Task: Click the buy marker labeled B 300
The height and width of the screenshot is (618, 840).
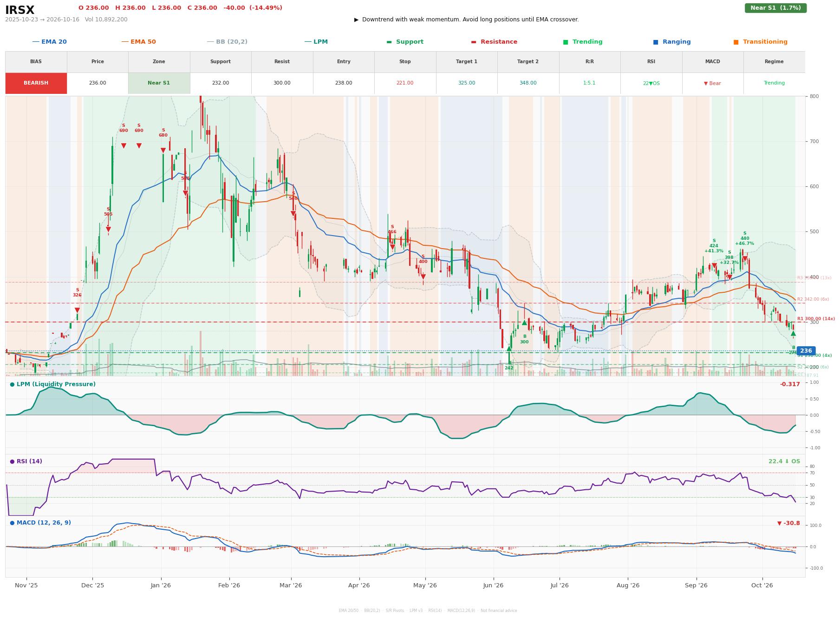Action: (524, 322)
